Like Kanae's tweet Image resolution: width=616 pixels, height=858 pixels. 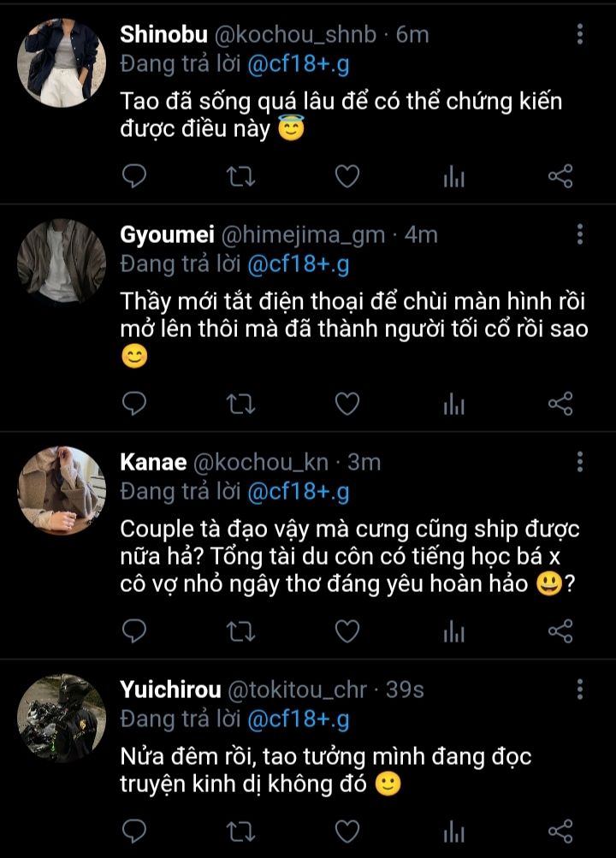[x=346, y=631]
